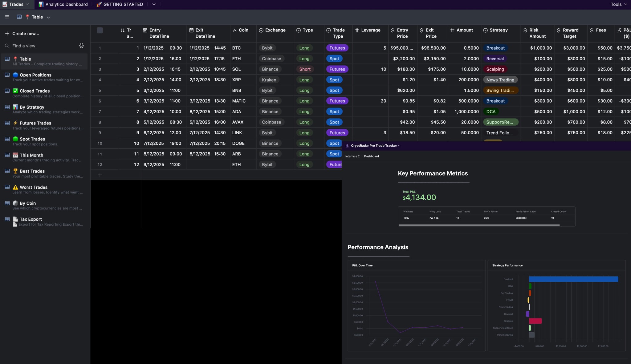Open the Worst Trades view
This screenshot has height=364, width=631.
[33, 187]
